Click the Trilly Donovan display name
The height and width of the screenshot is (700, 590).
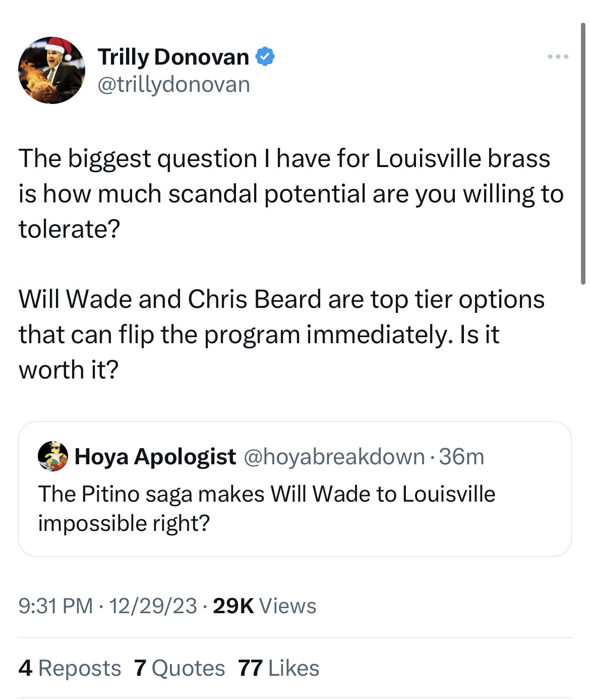[x=173, y=57]
